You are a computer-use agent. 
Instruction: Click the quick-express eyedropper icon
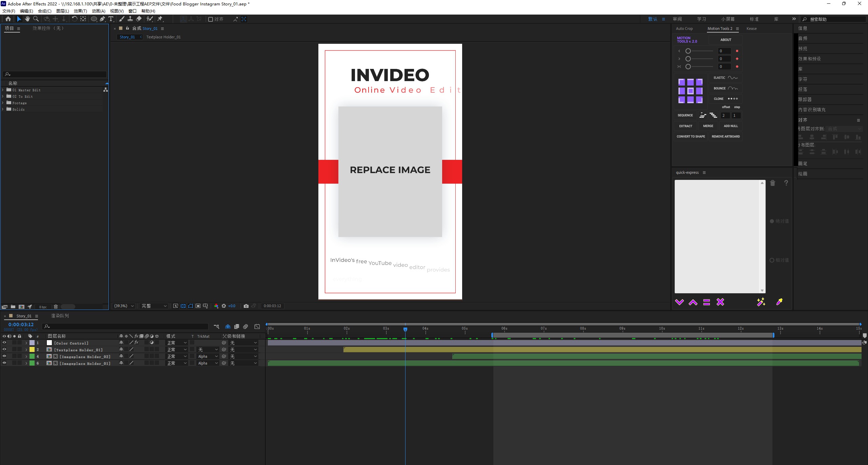coord(780,302)
